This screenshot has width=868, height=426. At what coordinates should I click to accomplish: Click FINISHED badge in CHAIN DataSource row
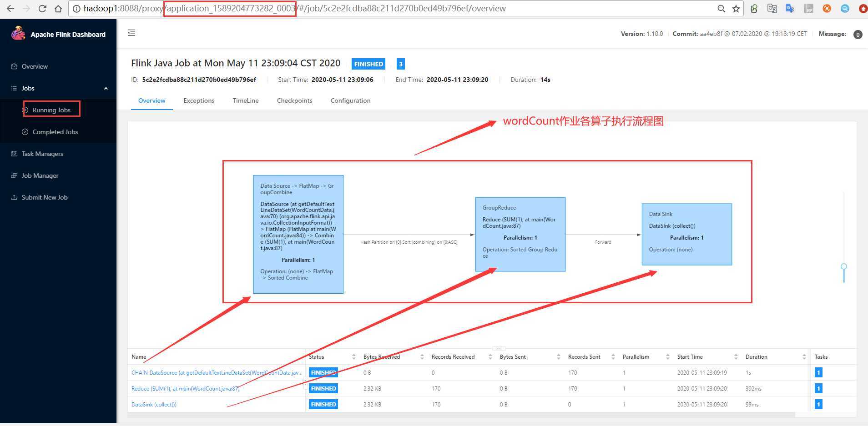[323, 373]
